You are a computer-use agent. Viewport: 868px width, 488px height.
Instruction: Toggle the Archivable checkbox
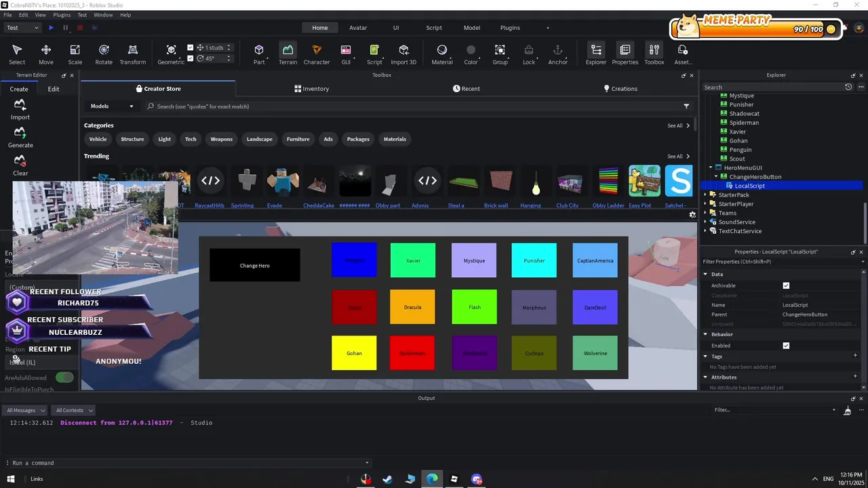point(786,285)
